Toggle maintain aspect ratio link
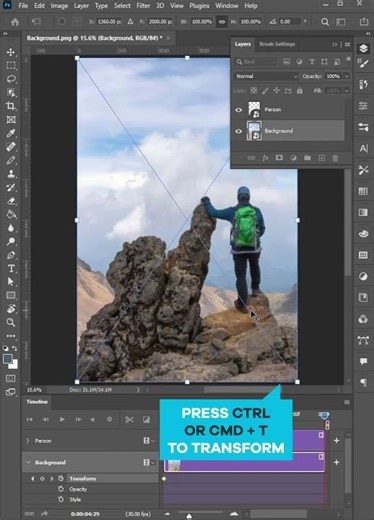The width and height of the screenshot is (374, 520). [x=222, y=22]
